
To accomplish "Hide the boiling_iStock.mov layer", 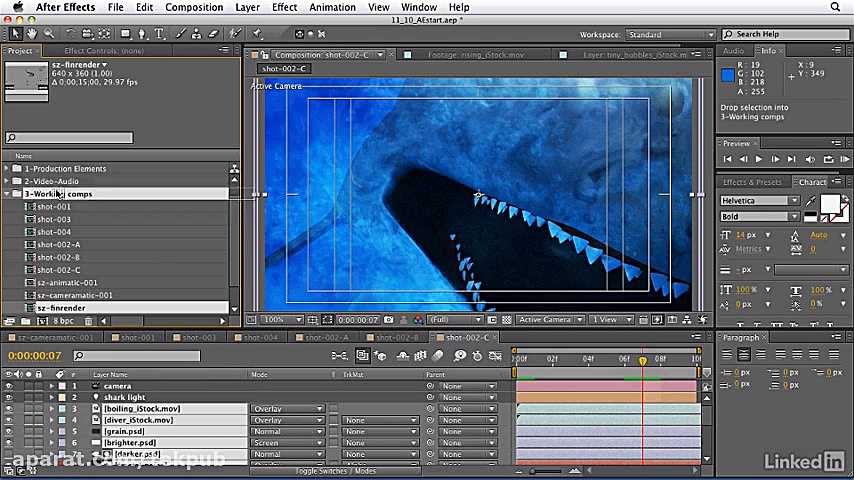I will pos(9,409).
